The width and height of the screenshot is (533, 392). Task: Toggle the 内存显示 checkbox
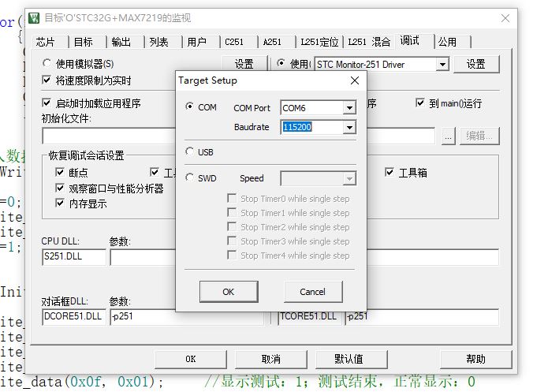pyautogui.click(x=60, y=203)
